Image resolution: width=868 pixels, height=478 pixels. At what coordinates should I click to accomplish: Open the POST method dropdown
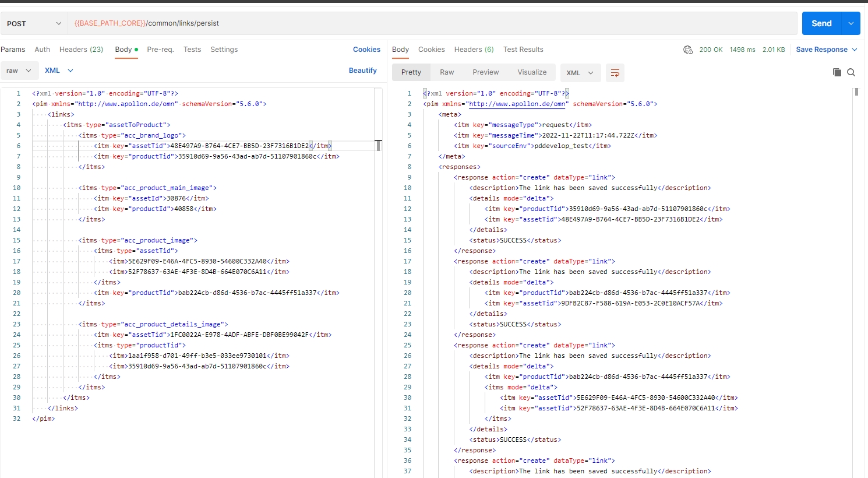(34, 23)
